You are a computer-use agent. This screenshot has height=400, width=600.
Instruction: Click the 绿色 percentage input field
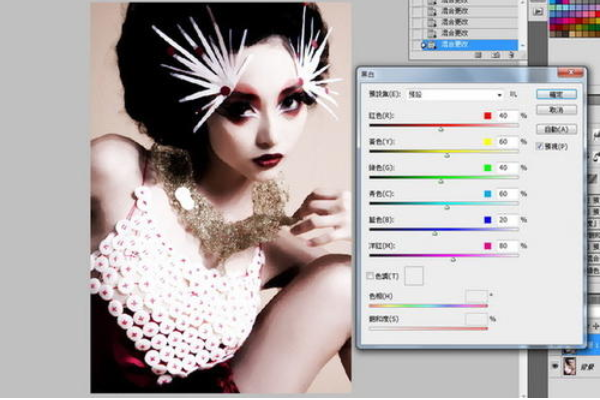point(507,168)
